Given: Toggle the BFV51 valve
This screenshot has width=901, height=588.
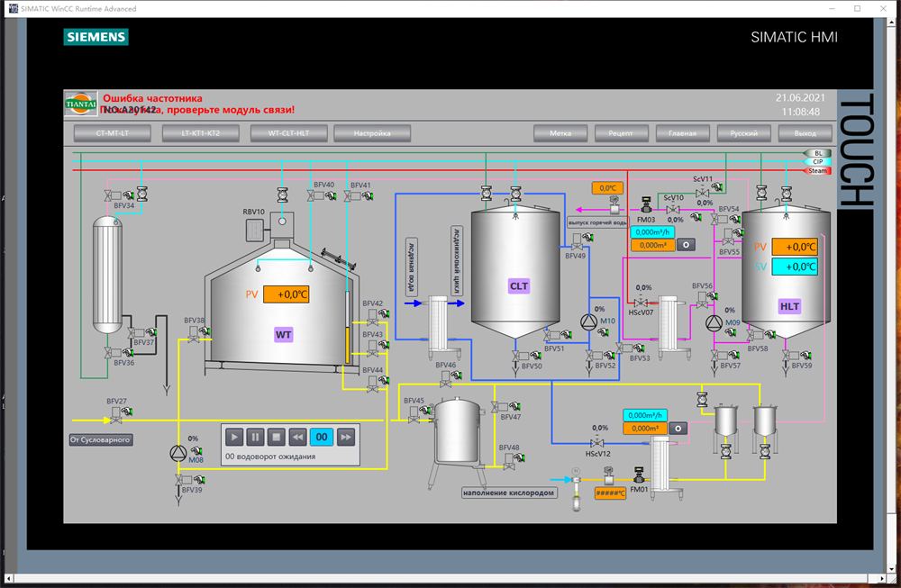Looking at the screenshot, I should click(551, 334).
